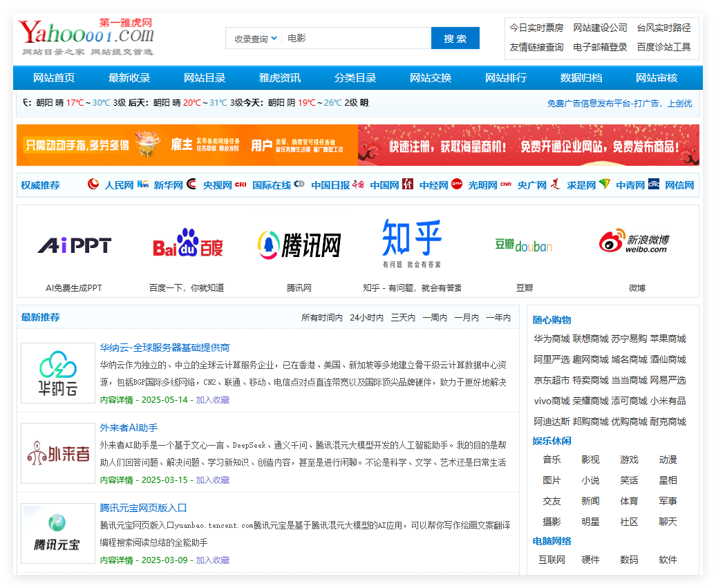Open the 军事 category link
Image resolution: width=716 pixels, height=588 pixels.
pos(668,501)
